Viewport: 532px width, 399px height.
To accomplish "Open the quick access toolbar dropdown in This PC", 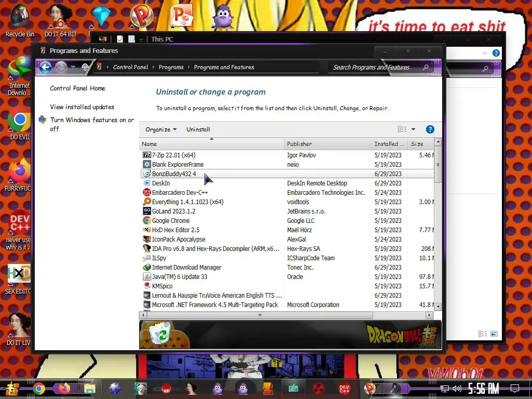I will click(x=141, y=40).
